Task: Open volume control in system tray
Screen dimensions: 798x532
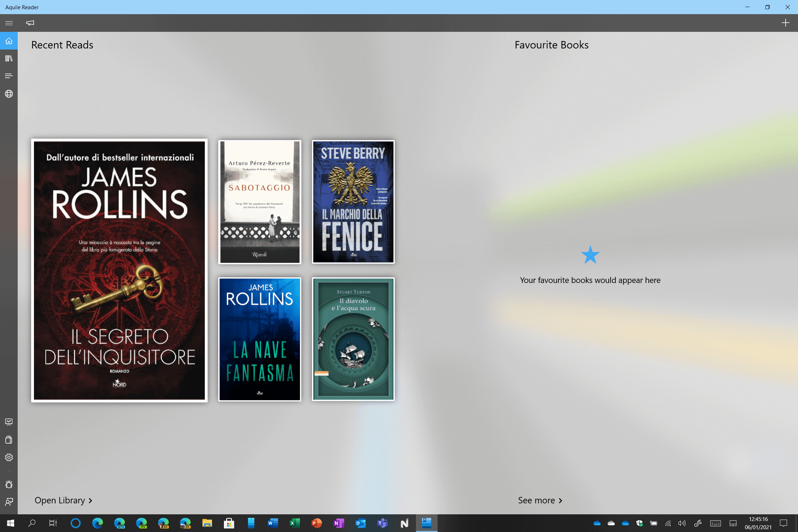Action: click(x=682, y=523)
